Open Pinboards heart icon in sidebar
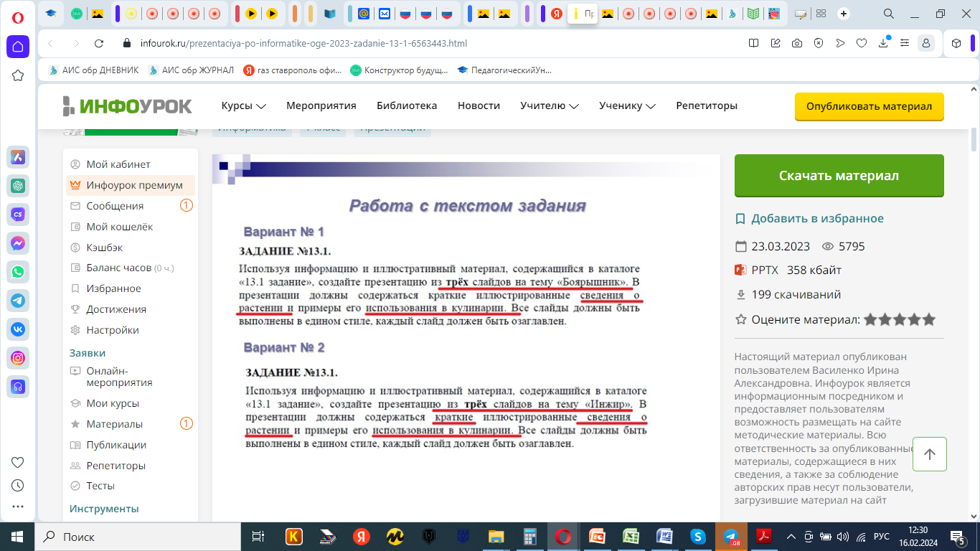980x551 pixels. (18, 462)
